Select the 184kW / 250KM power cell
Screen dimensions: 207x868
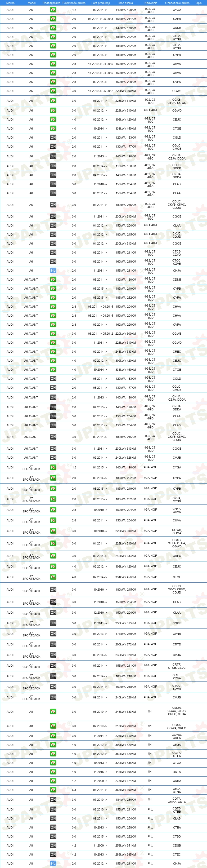coord(125,800)
